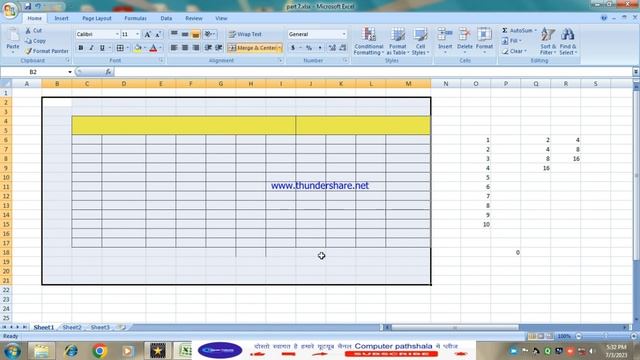640x360 pixels.
Task: Align text left
Action: [174, 48]
